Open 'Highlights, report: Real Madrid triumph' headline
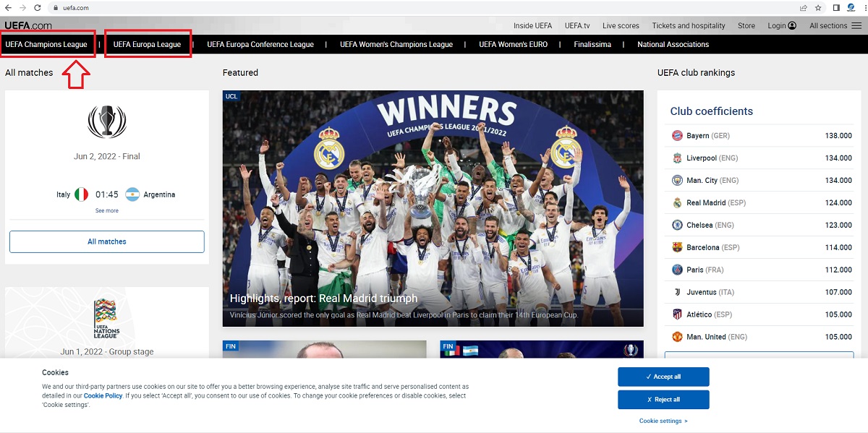Screen dimensions: 868x433 [x=323, y=299]
